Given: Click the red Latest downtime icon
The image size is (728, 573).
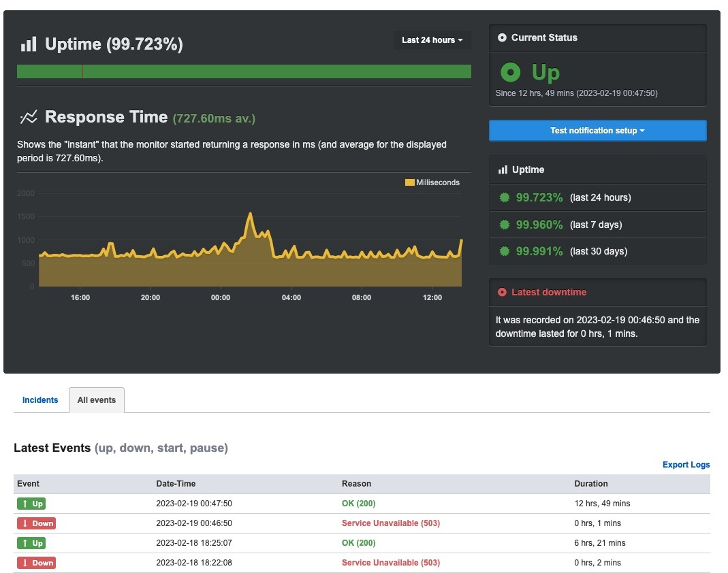Looking at the screenshot, I should 503,292.
